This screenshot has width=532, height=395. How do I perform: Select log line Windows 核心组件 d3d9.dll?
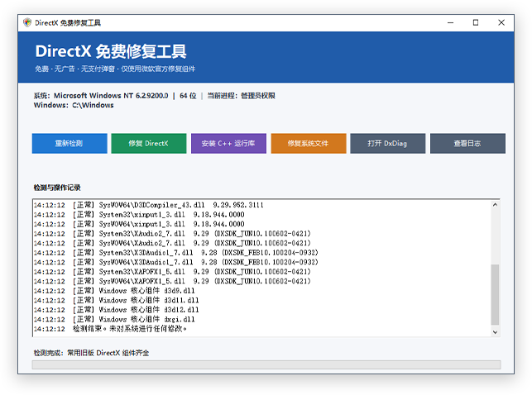click(114, 291)
